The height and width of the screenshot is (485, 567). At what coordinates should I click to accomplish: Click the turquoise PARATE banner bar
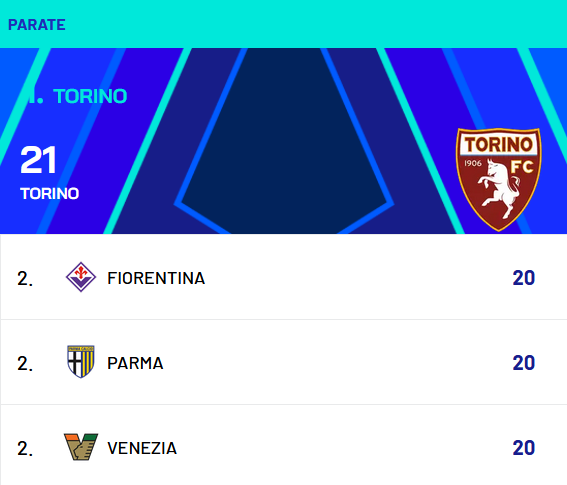pos(284,24)
